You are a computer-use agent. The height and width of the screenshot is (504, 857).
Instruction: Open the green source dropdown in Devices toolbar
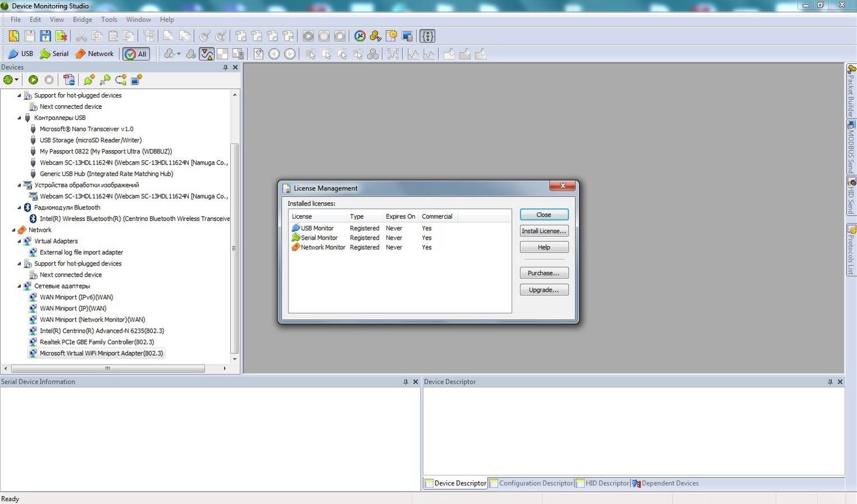coord(11,80)
